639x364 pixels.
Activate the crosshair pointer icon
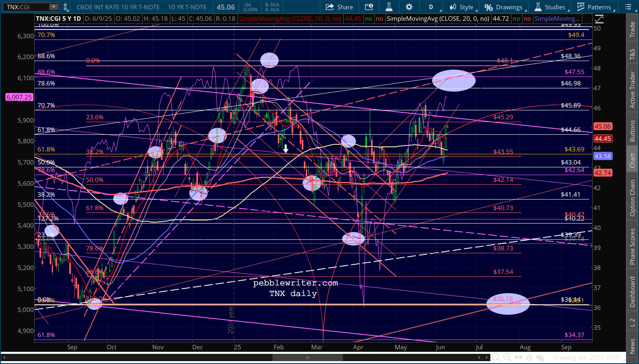[529, 357]
